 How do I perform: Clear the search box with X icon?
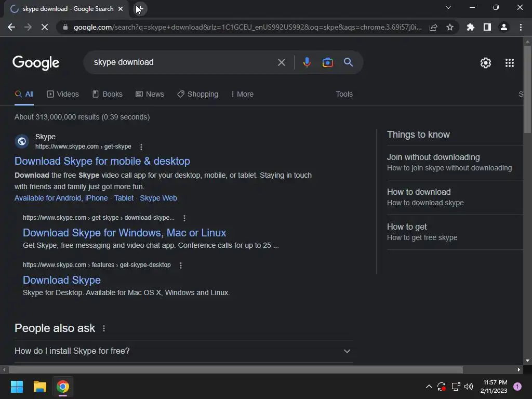pos(282,62)
